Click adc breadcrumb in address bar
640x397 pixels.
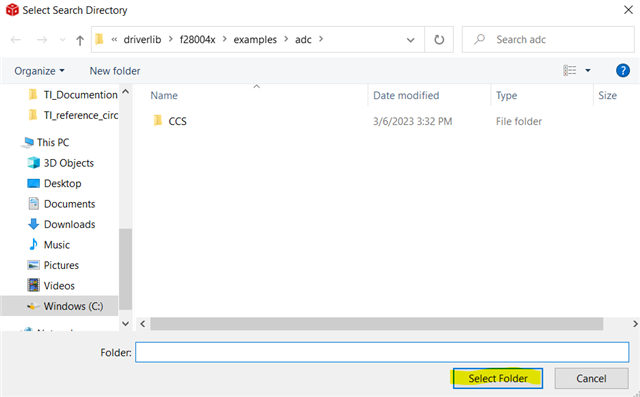(x=303, y=40)
